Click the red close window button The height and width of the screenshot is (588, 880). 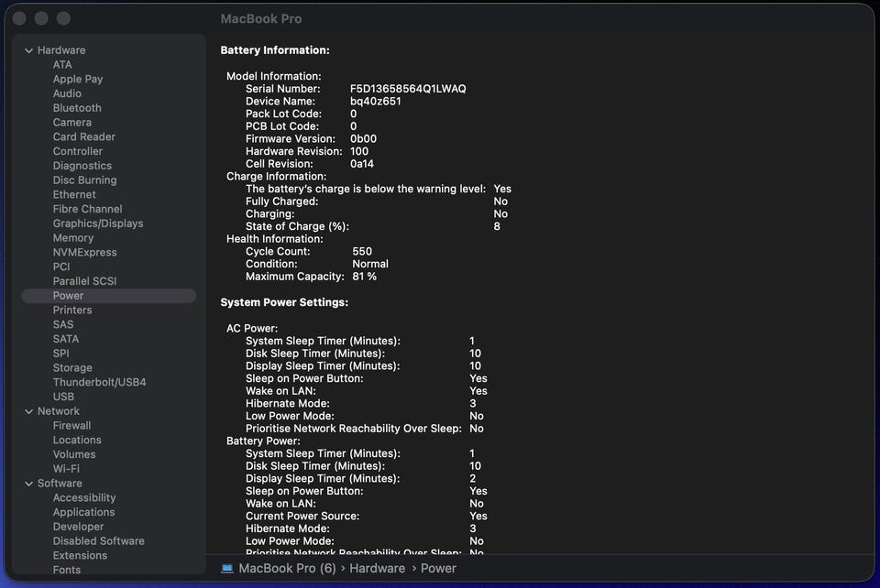tap(19, 18)
